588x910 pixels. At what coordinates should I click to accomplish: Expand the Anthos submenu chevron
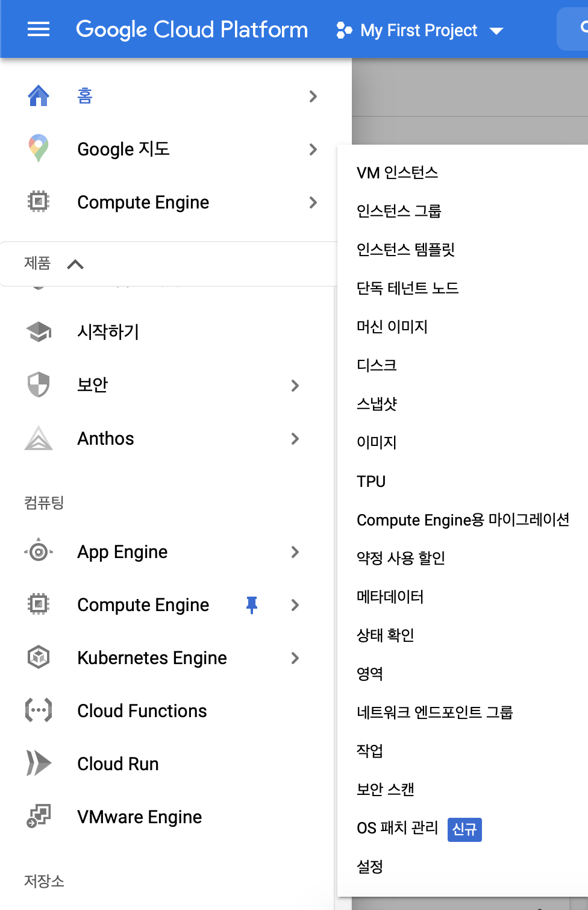coord(295,439)
